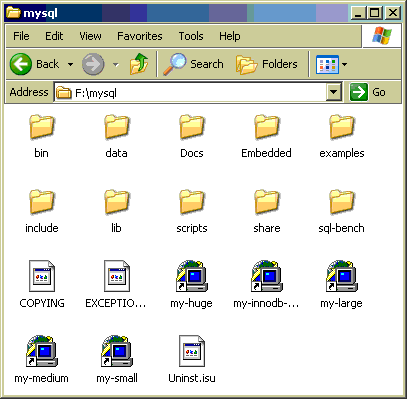Select the COPYING file icon
This screenshot has height=399, width=407.
42,276
